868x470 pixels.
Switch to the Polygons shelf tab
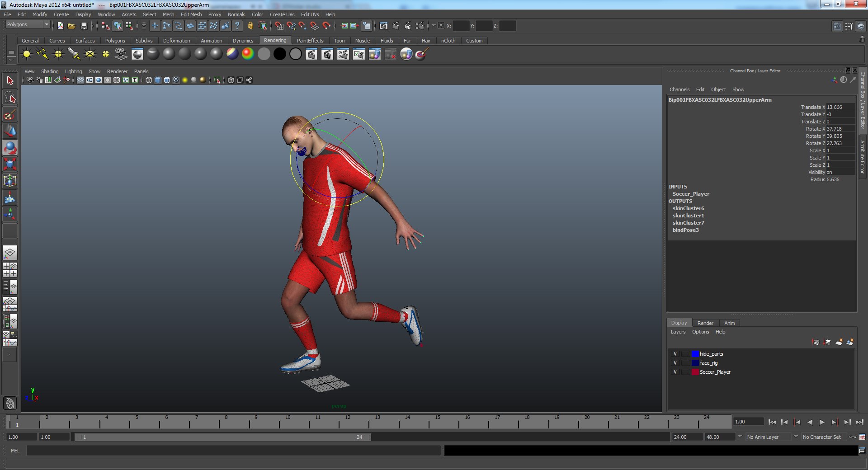point(115,41)
